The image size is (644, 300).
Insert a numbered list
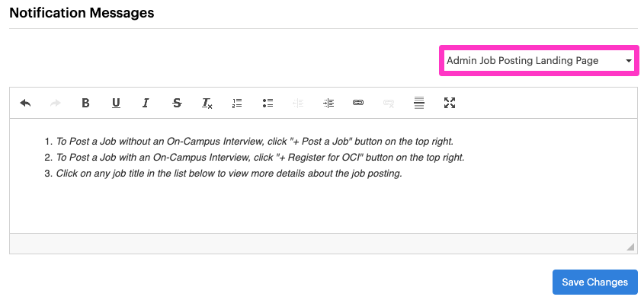coord(237,103)
